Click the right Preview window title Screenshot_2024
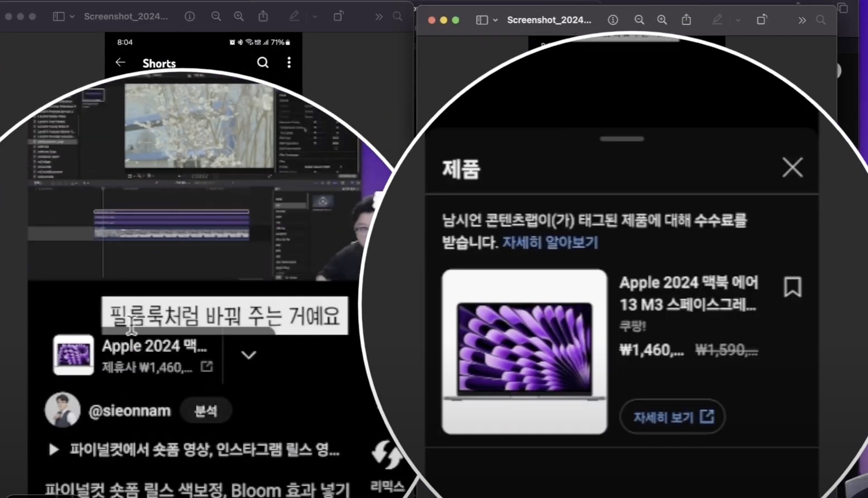Screen dimensions: 868x498 tap(549, 20)
